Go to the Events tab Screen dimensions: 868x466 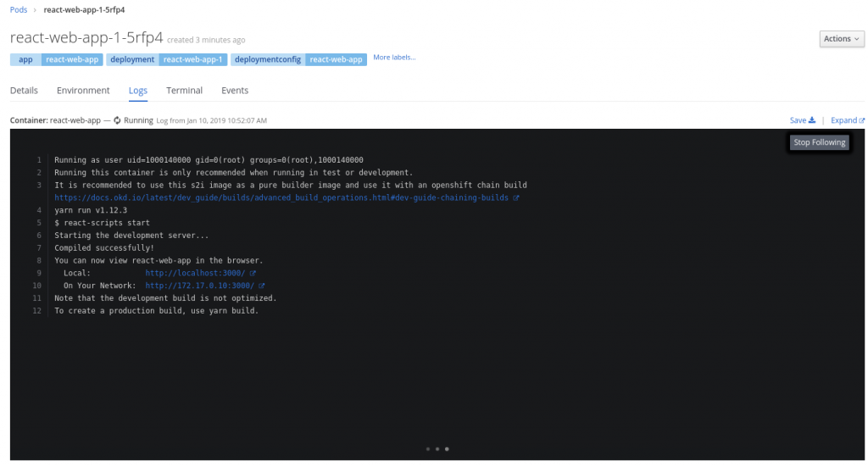(235, 91)
